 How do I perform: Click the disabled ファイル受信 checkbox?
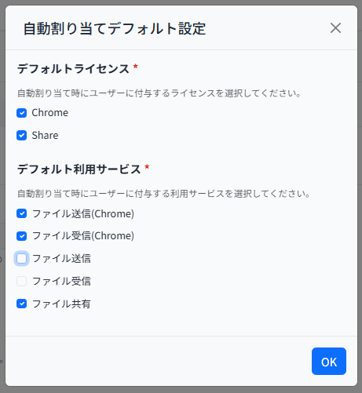[x=22, y=281]
